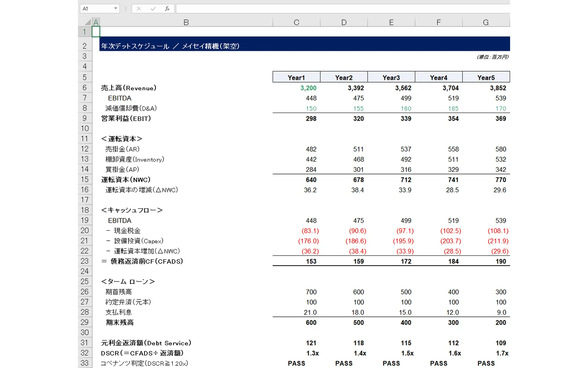Select column D header
Screen dimensions: 588x368
(x=344, y=22)
